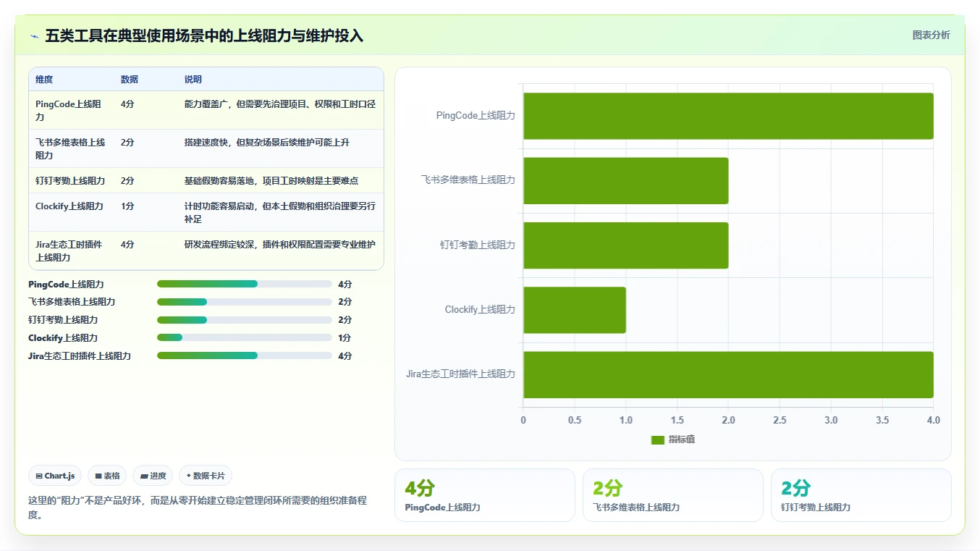The width and height of the screenshot is (980, 551).
Task: Click the Clockify上线阻力 chart axis label
Action: (x=480, y=310)
